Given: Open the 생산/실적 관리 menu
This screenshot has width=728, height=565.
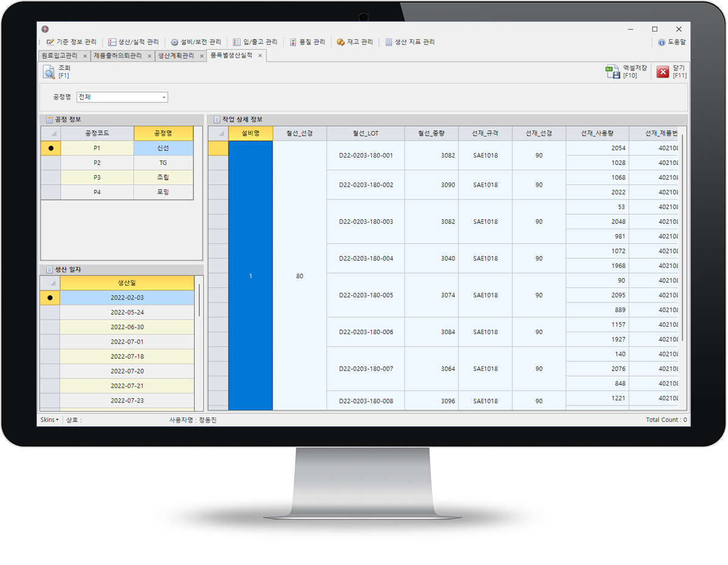Looking at the screenshot, I should [133, 42].
